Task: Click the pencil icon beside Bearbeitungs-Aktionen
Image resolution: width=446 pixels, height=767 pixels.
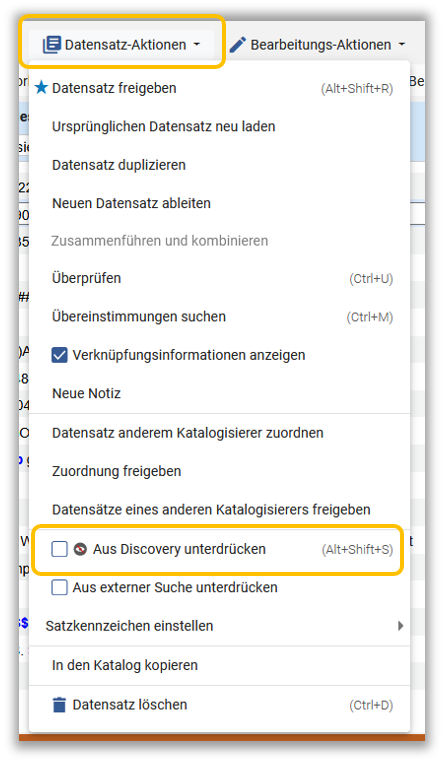Action: tap(238, 45)
